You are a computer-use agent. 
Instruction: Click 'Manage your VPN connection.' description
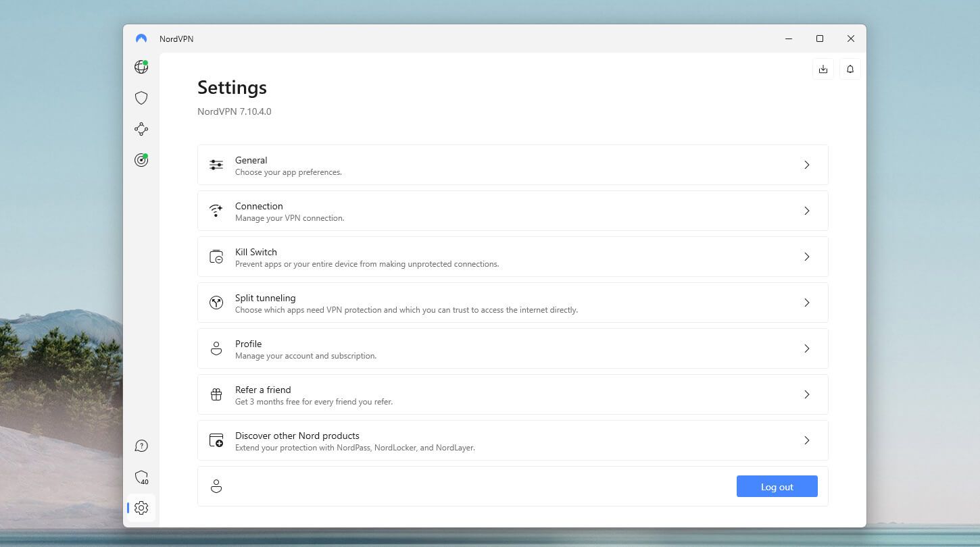(x=290, y=218)
